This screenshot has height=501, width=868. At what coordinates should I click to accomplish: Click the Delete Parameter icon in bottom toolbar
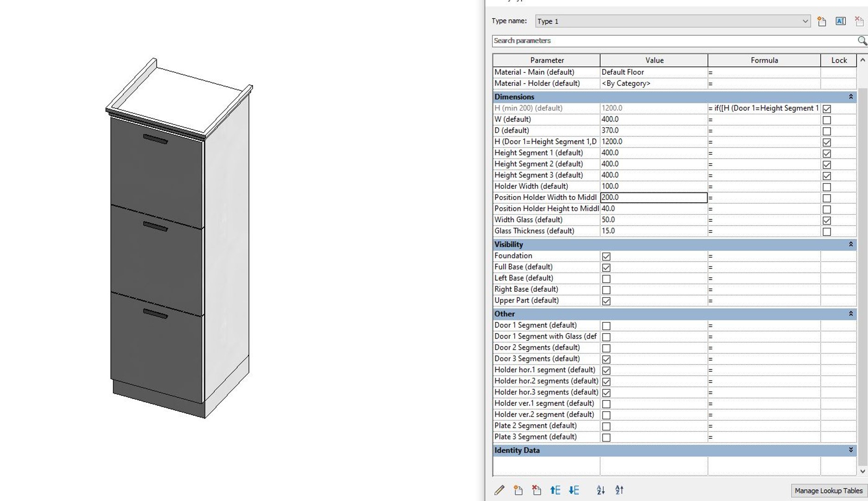click(x=536, y=490)
